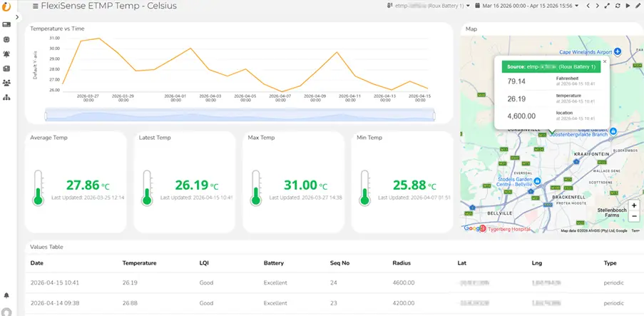Click the 27.86 average temperature value

click(x=83, y=185)
